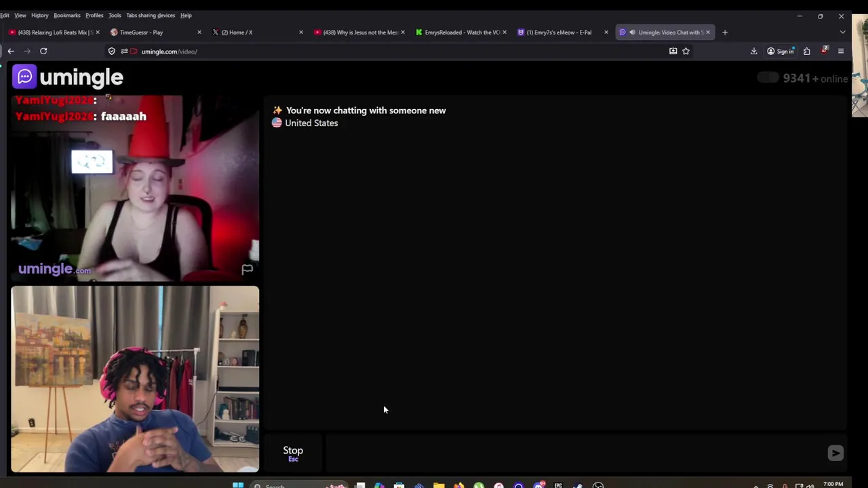Open the site permissions icon in address bar
This screenshot has width=868, height=488.
click(x=125, y=51)
